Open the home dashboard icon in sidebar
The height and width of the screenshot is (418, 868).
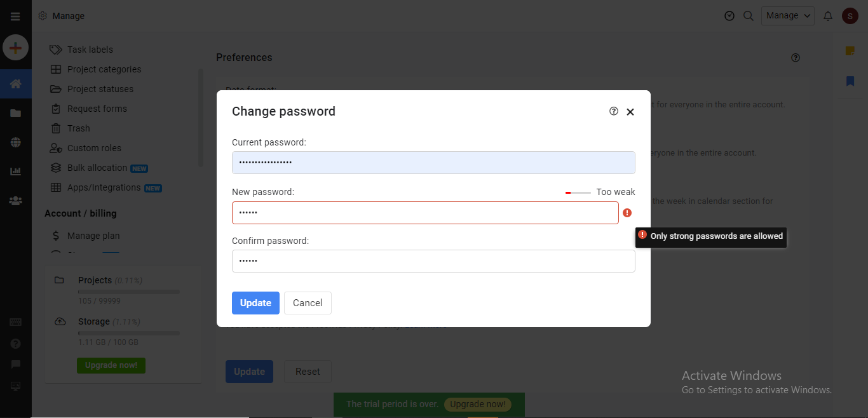(15, 83)
